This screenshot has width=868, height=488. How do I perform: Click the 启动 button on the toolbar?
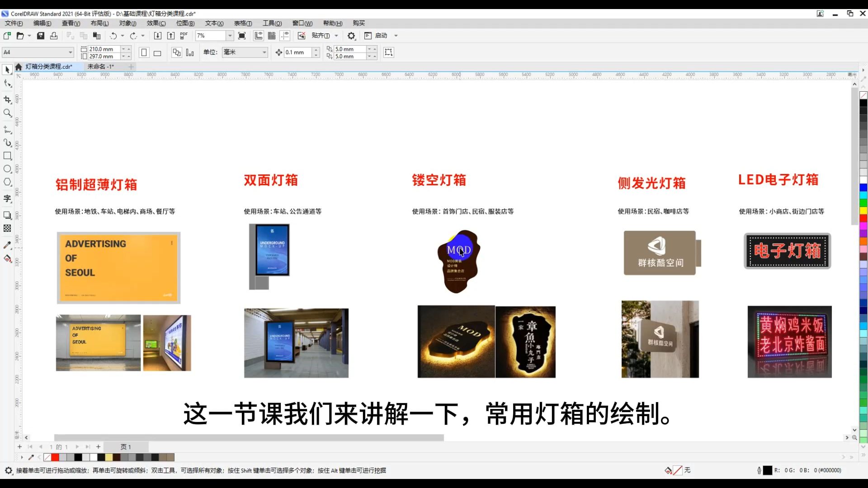coord(380,36)
